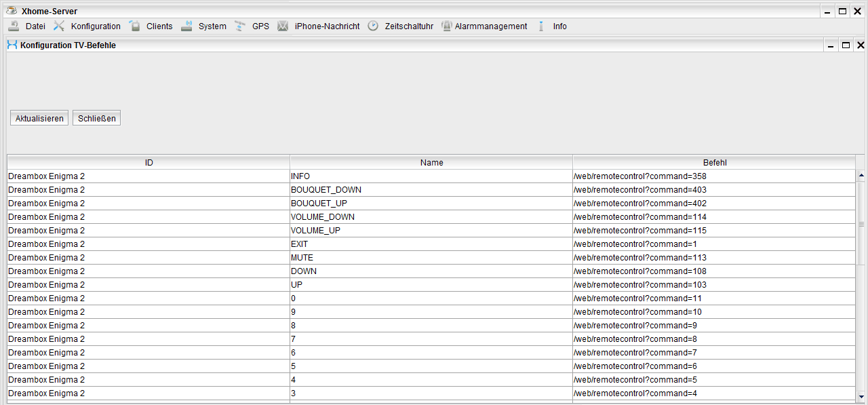The image size is (868, 405).
Task: Click the Konfiguration wrench icon
Action: (59, 26)
